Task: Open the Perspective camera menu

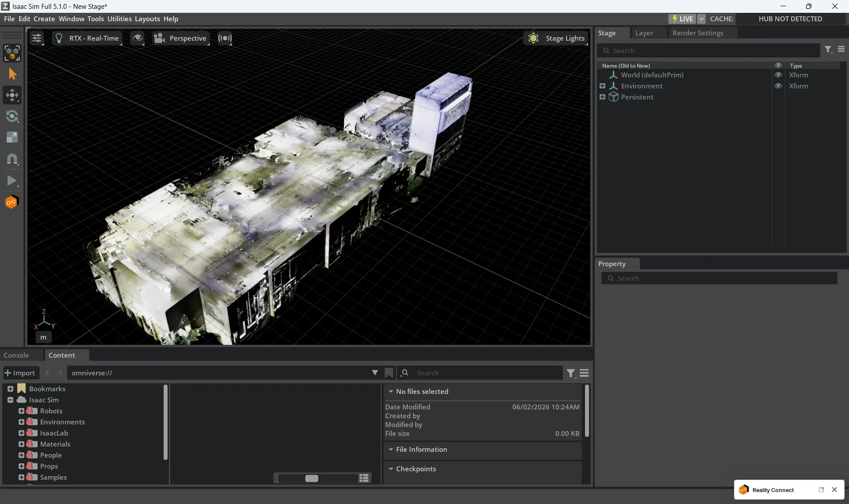Action: pyautogui.click(x=180, y=38)
